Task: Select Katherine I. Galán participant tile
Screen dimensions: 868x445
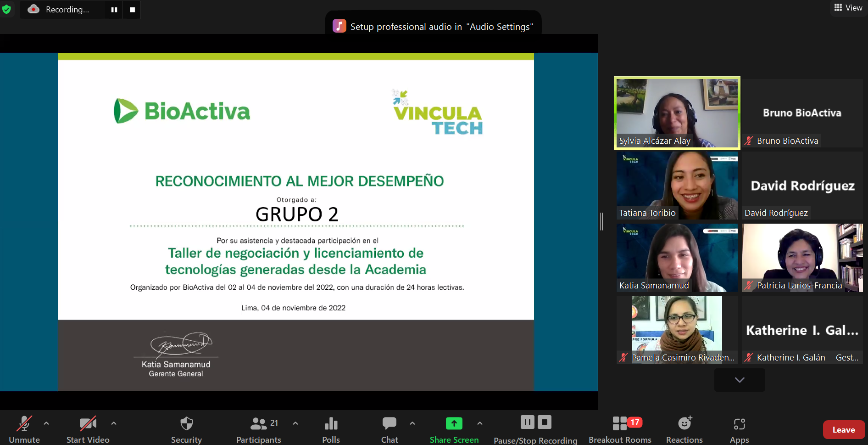Action: click(x=802, y=330)
